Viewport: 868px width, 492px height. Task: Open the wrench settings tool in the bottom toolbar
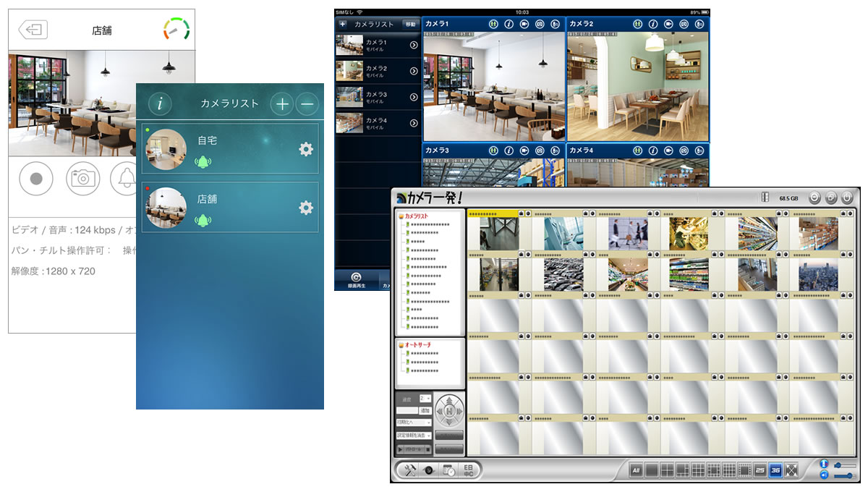click(410, 470)
